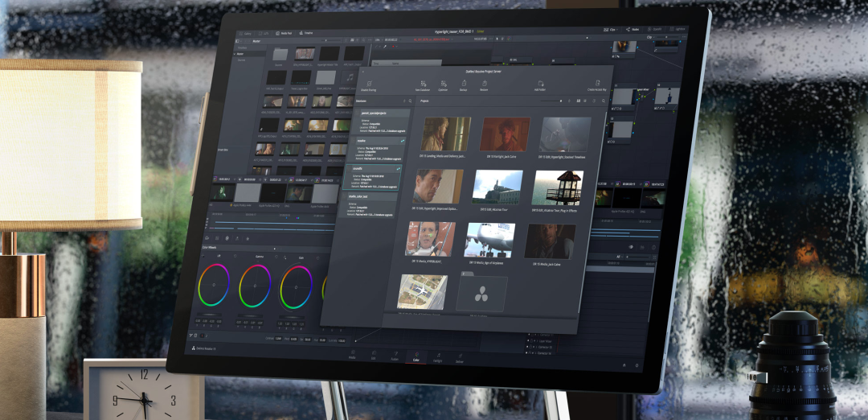Close the Project Server dialog with the X
The width and height of the screenshot is (868, 420).
[363, 71]
